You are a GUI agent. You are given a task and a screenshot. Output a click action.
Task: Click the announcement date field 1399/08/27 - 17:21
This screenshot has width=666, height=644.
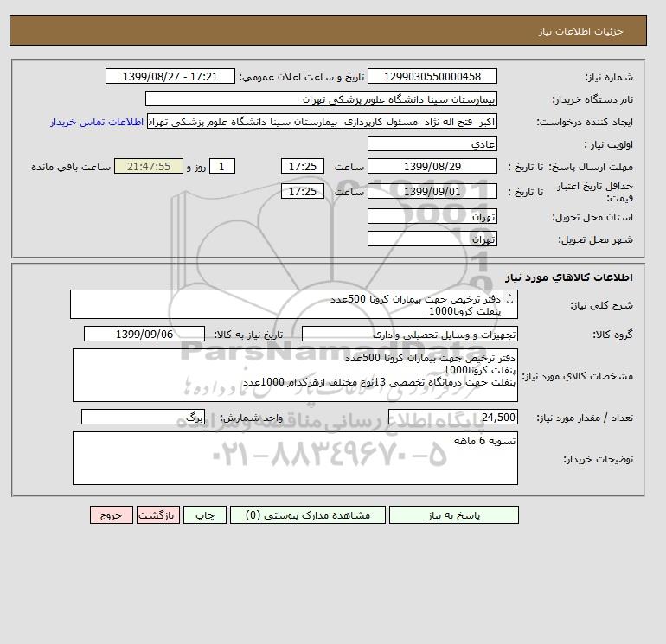[170, 76]
